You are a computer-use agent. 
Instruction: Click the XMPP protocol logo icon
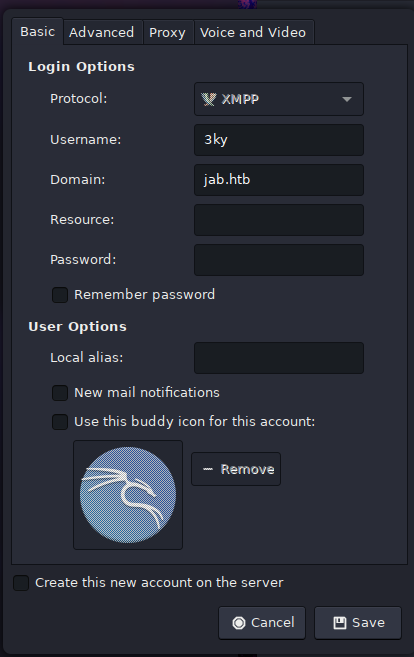pyautogui.click(x=209, y=99)
